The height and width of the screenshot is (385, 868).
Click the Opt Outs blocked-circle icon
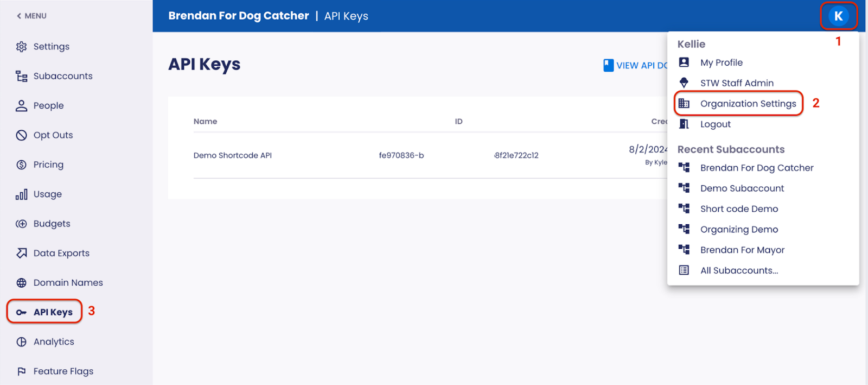tap(21, 135)
